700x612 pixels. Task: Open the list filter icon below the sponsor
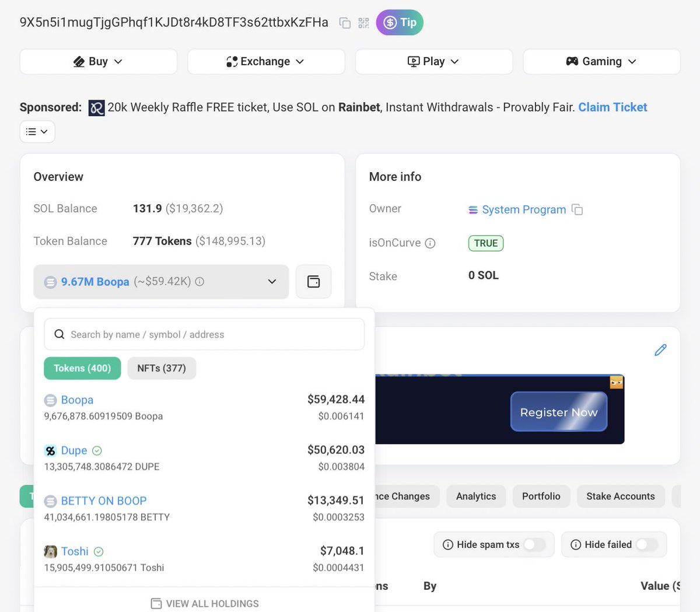pos(37,131)
